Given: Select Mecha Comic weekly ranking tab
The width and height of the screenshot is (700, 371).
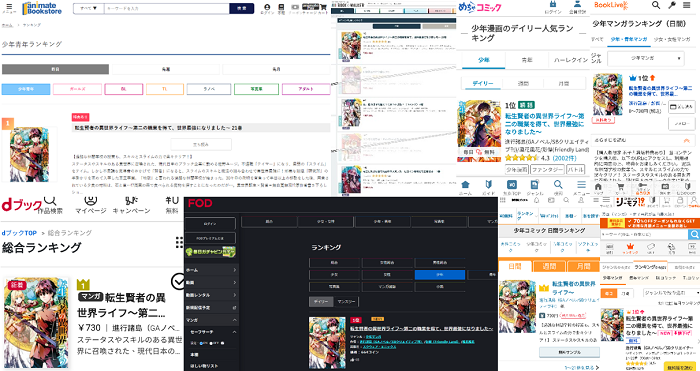Looking at the screenshot, I should pos(523,83).
